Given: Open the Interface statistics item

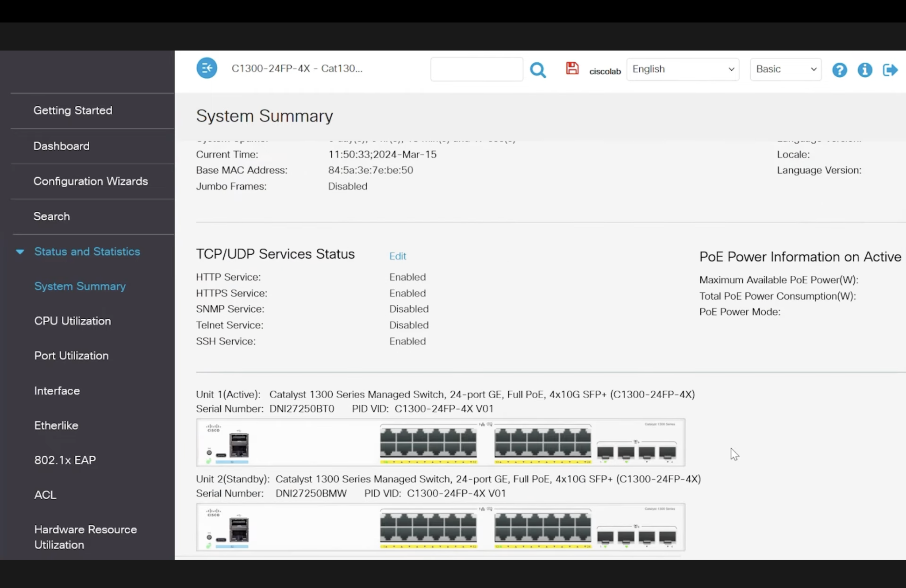Looking at the screenshot, I should 57,391.
